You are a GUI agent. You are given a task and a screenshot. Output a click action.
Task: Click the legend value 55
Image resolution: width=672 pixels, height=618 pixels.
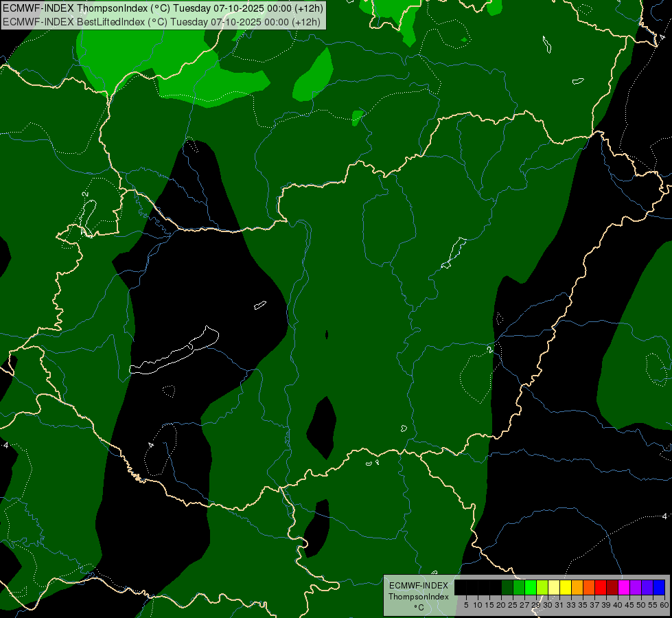[652, 605]
